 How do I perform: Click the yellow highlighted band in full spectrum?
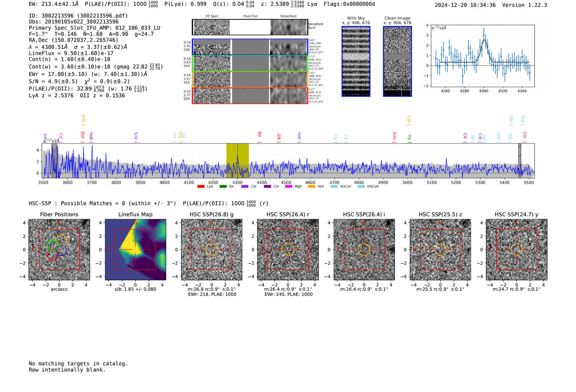pos(237,160)
